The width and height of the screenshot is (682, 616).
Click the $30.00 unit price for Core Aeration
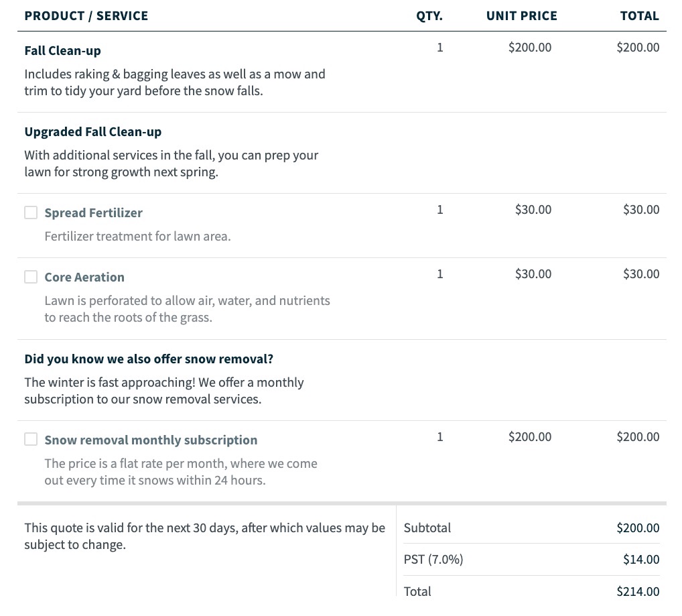533,273
